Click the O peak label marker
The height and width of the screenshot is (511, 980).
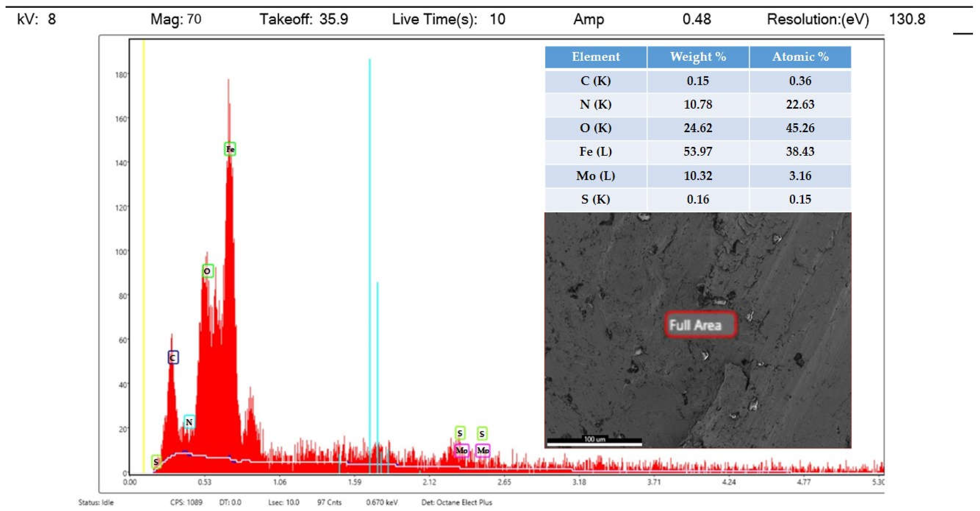pyautogui.click(x=207, y=271)
